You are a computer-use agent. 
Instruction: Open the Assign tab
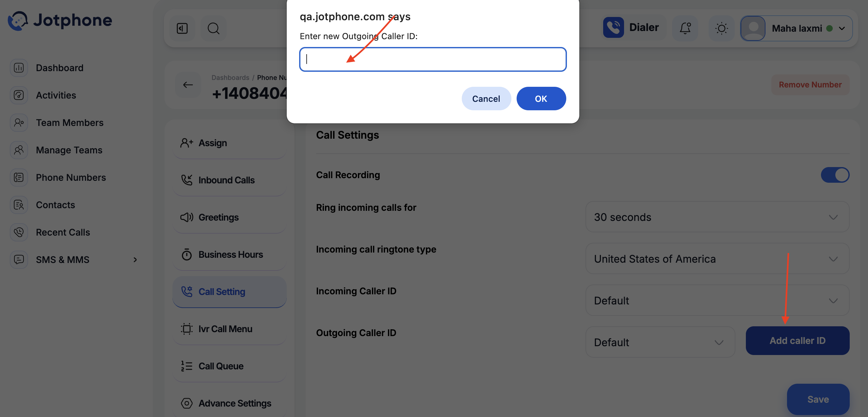click(230, 143)
